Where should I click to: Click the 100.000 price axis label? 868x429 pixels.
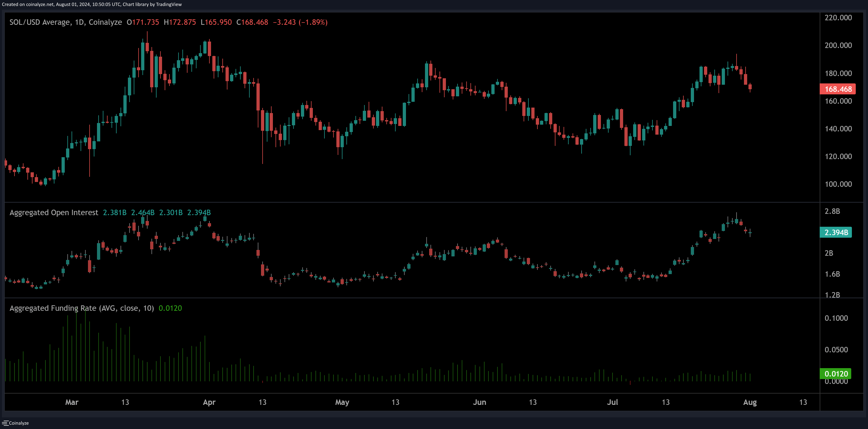[838, 184]
